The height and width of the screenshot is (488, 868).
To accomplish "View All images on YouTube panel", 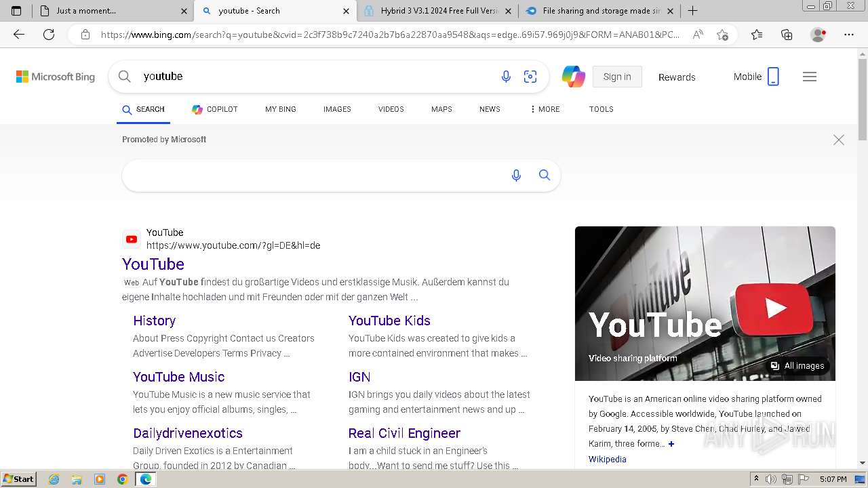I will [798, 366].
